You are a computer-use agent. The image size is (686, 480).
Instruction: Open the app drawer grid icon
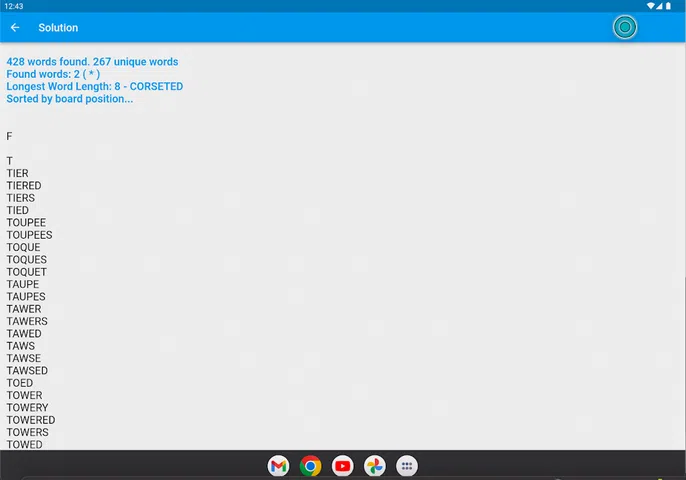pyautogui.click(x=407, y=466)
